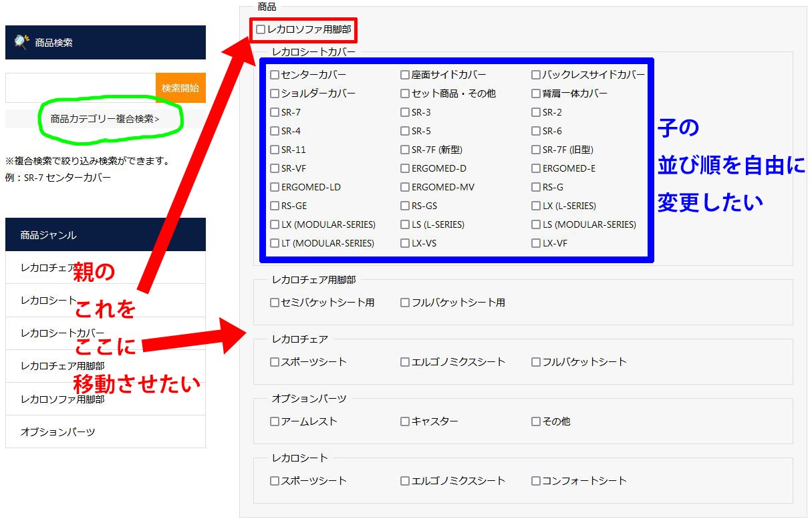Check the セット商品・その他 checkbox
Viewport: 812px width, 525px height.
(405, 94)
